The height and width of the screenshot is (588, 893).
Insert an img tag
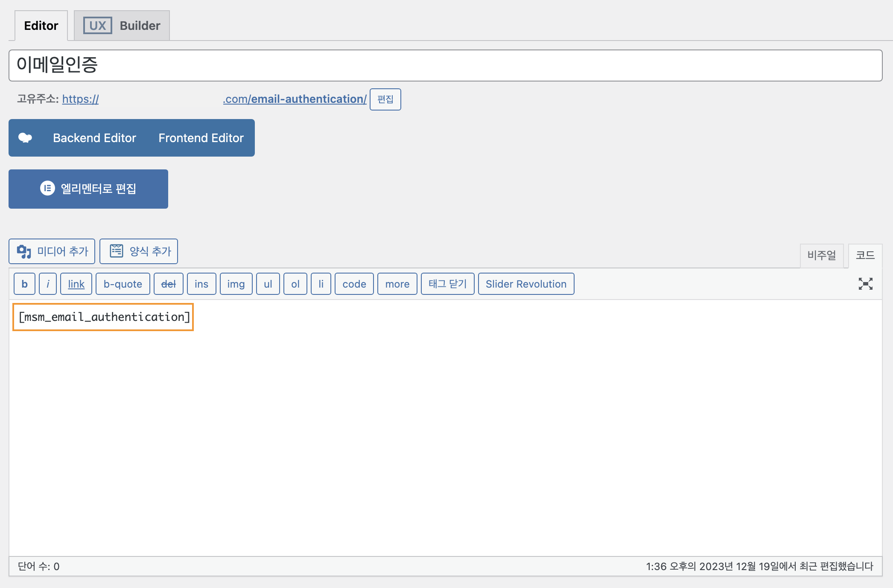pos(236,284)
